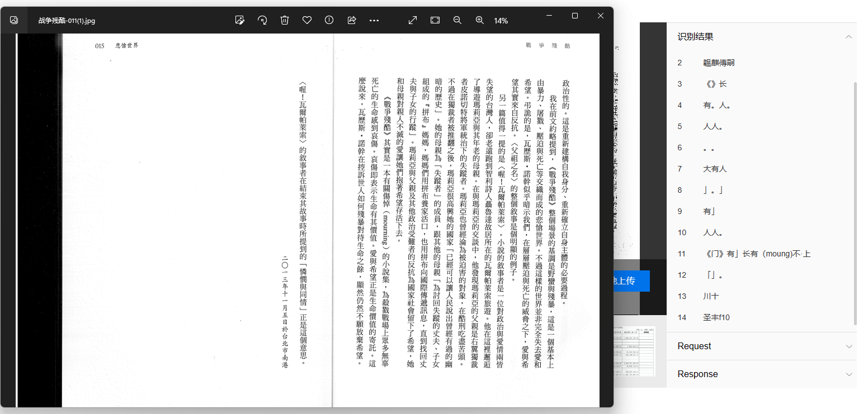Screen dimensions: 868x414
Task: Enter full screen with the diagonal arrows icon
Action: 413,20
